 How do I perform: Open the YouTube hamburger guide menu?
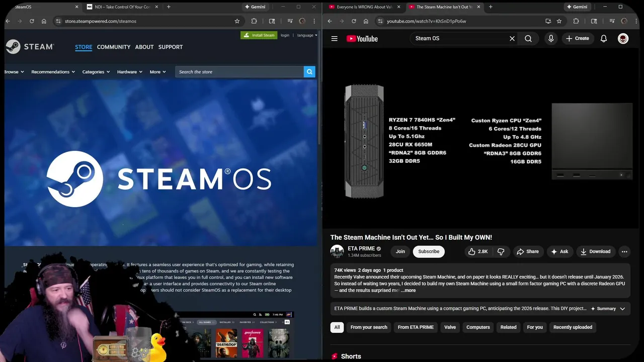tap(334, 39)
